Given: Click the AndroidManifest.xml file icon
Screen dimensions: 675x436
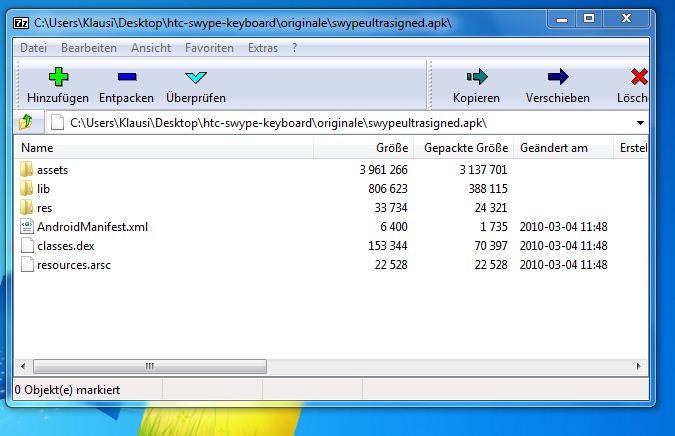Looking at the screenshot, I should [27, 226].
